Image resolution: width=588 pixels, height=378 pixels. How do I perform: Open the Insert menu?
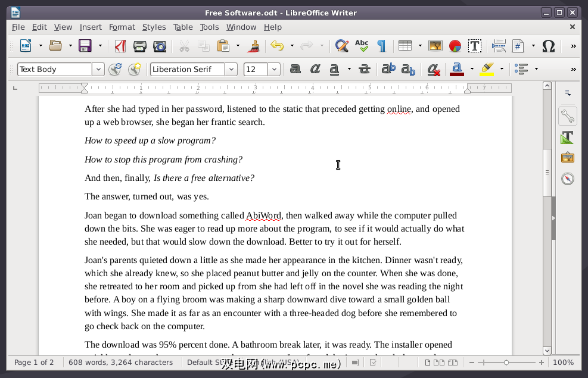click(x=91, y=27)
